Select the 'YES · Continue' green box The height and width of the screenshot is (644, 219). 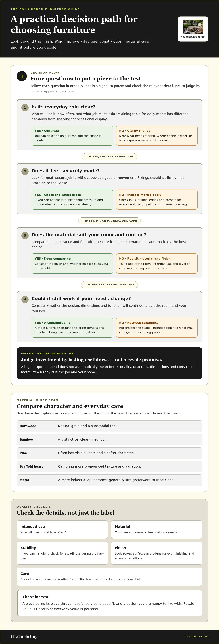[72, 136]
